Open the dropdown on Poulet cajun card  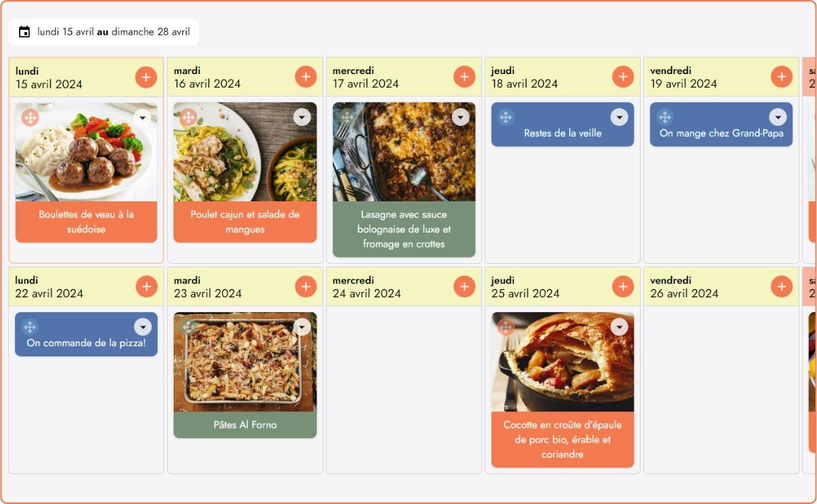(x=302, y=118)
